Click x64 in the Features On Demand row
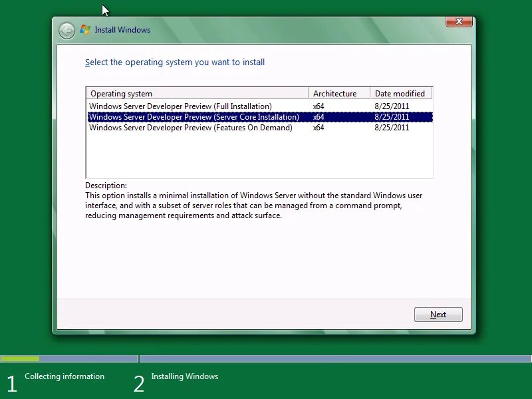Viewport: 532px width, 399px height. tap(319, 128)
